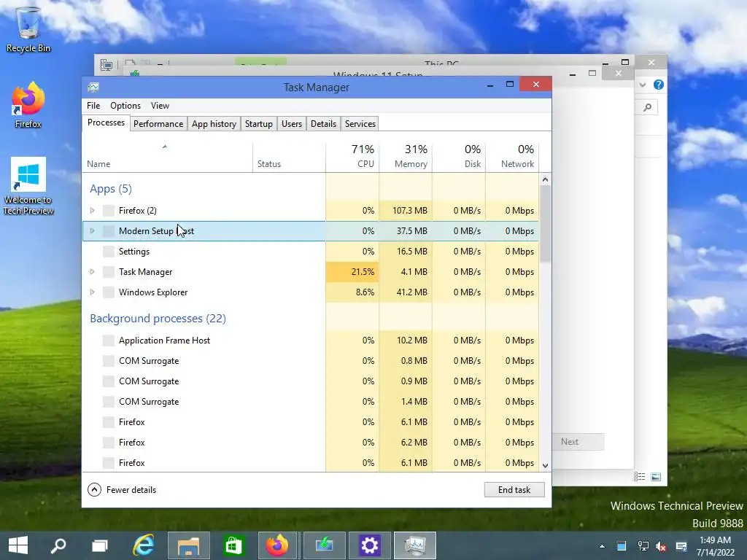This screenshot has height=560, width=747.
Task: Show hidden tray icons arrow
Action: pos(602,546)
